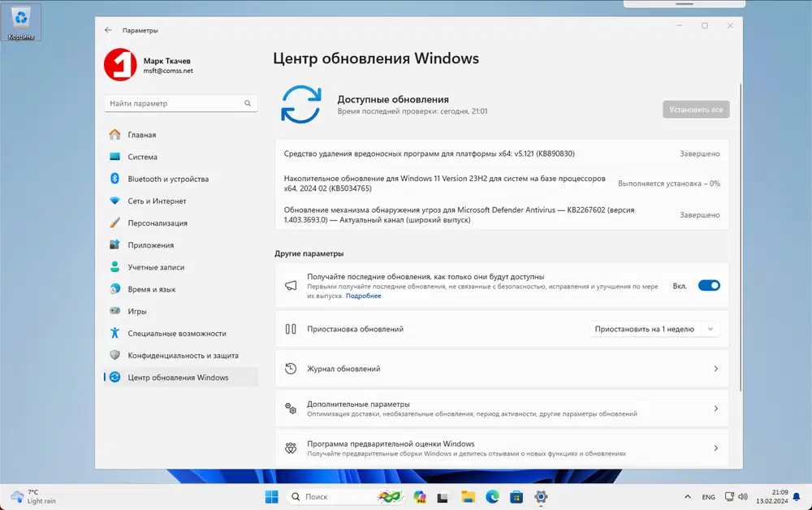
Task: Toggle off the latest updates switch (Вкл.)
Action: pos(709,285)
